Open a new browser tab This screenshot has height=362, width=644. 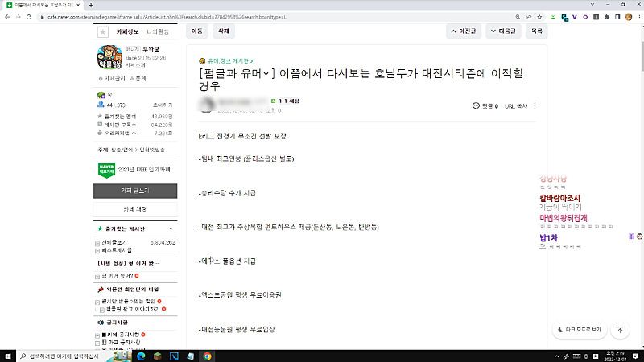91,6
